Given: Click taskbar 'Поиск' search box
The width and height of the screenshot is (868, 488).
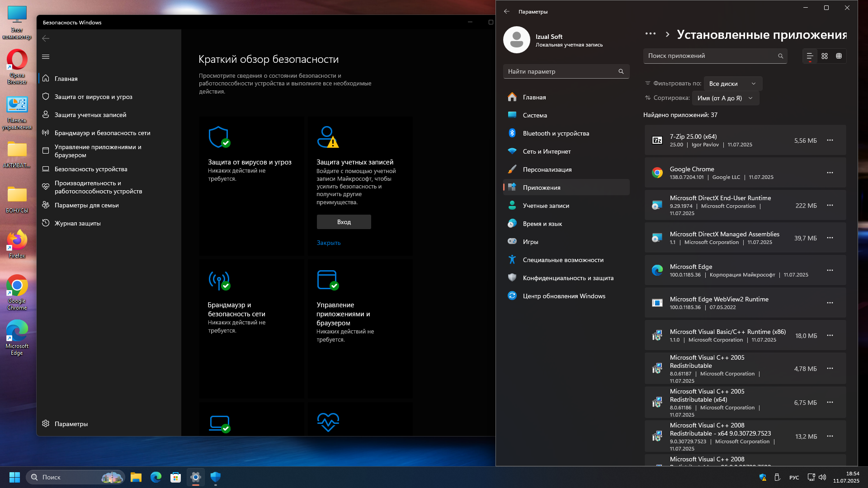Looking at the screenshot, I should (75, 477).
